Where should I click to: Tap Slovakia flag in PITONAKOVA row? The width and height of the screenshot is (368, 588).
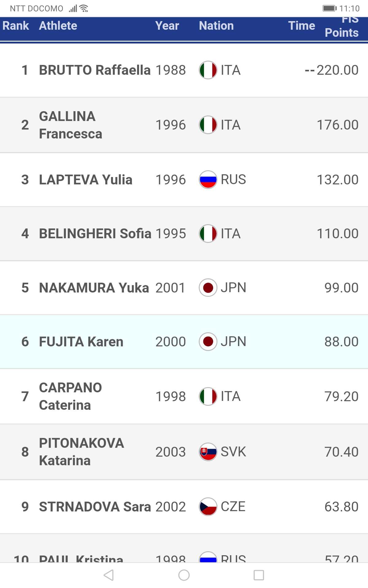point(208,452)
